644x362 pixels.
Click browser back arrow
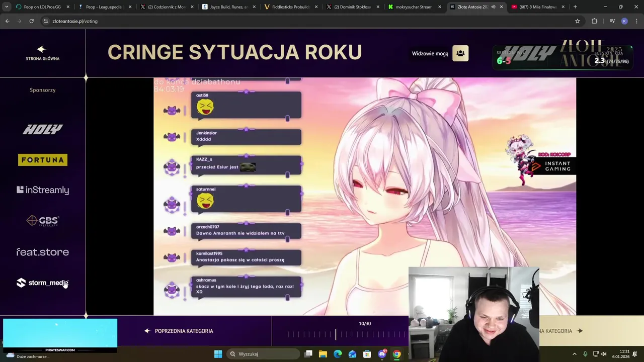pyautogui.click(x=7, y=21)
